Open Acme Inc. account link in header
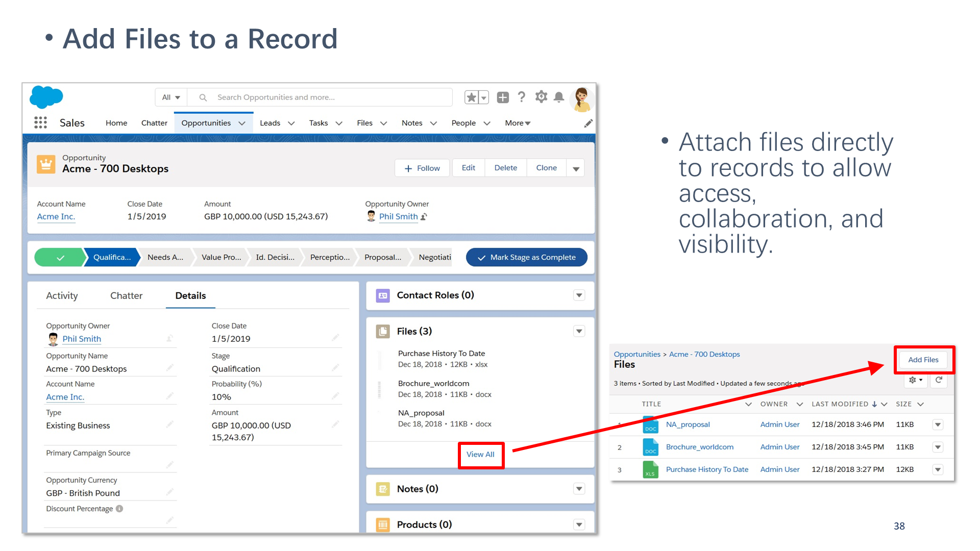This screenshot has height=551, width=980. (x=56, y=216)
